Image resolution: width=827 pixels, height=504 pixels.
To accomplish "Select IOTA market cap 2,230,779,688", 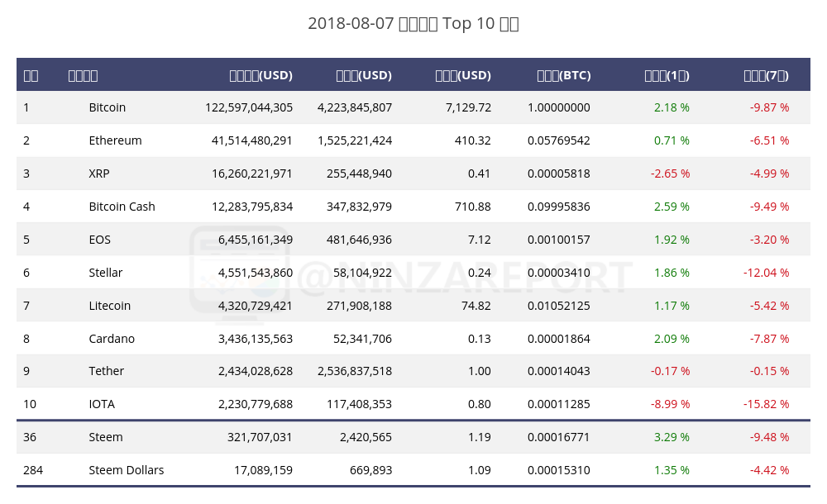I will (256, 404).
